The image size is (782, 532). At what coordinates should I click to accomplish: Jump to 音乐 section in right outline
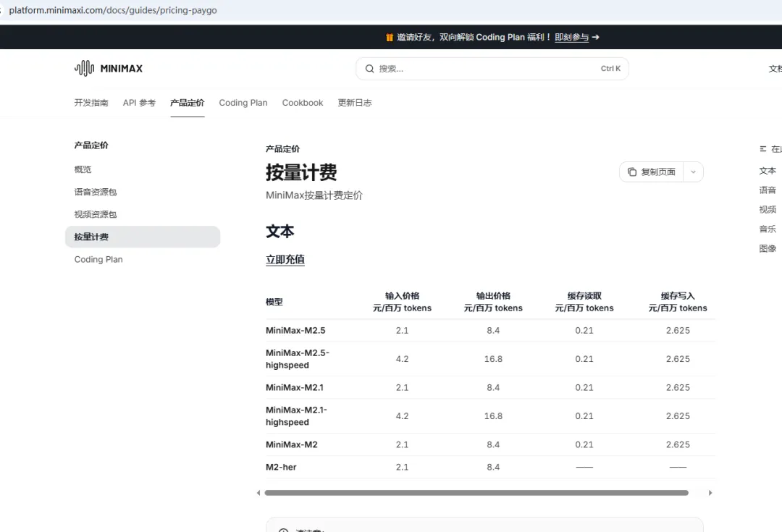pyautogui.click(x=768, y=229)
